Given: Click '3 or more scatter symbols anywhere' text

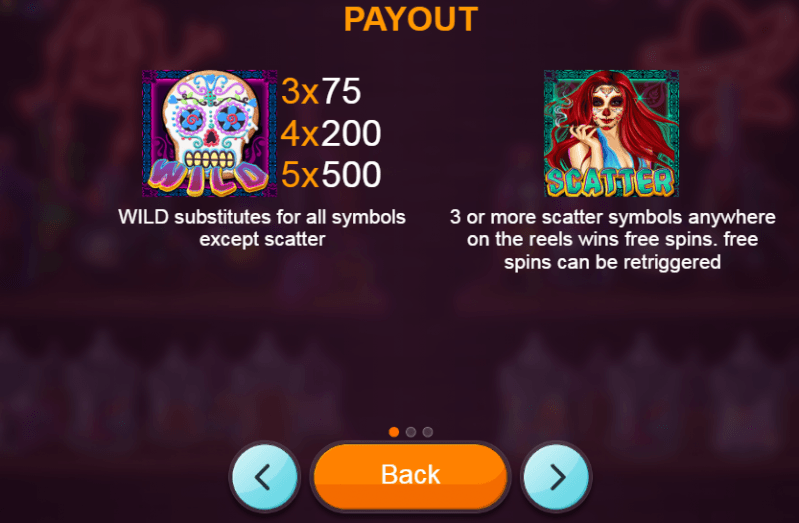Looking at the screenshot, I should click(612, 217).
